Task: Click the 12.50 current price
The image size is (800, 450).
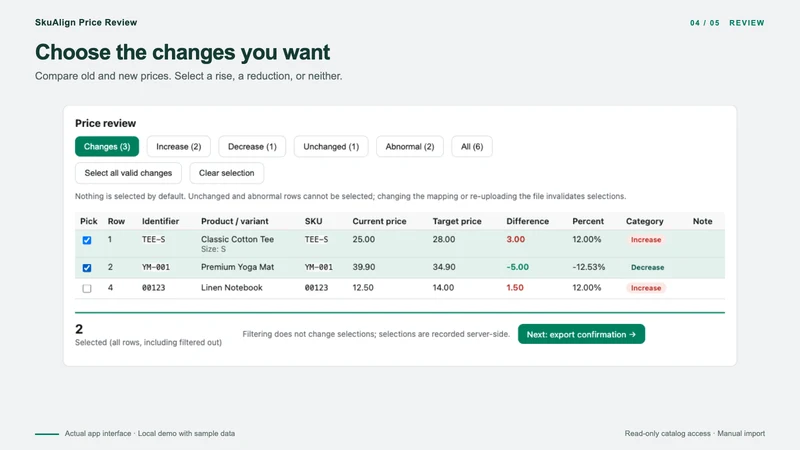Action: (363, 288)
